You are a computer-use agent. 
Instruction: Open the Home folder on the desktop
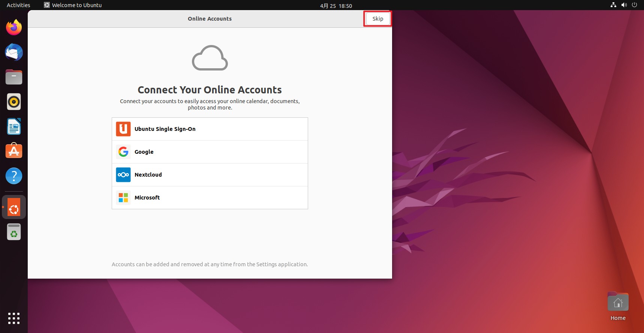618,306
